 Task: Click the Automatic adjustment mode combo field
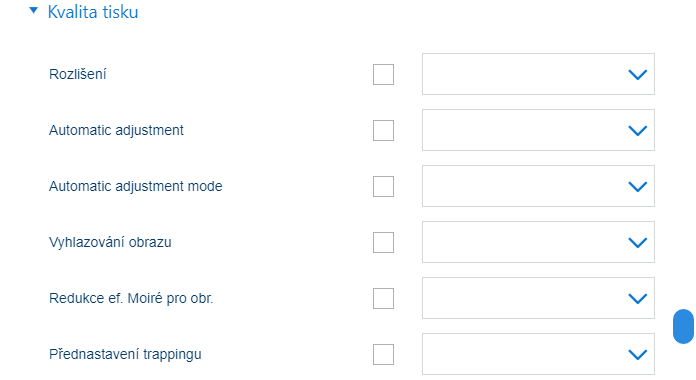pos(538,186)
